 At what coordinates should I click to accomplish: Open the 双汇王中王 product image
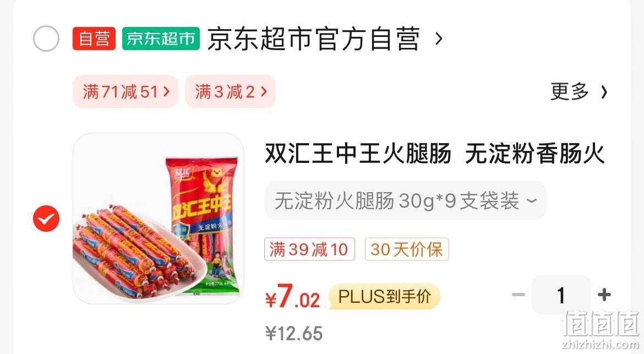click(159, 219)
